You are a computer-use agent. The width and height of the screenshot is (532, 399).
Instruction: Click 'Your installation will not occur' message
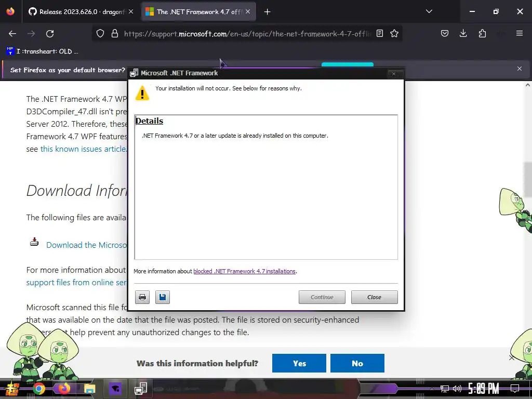[229, 88]
